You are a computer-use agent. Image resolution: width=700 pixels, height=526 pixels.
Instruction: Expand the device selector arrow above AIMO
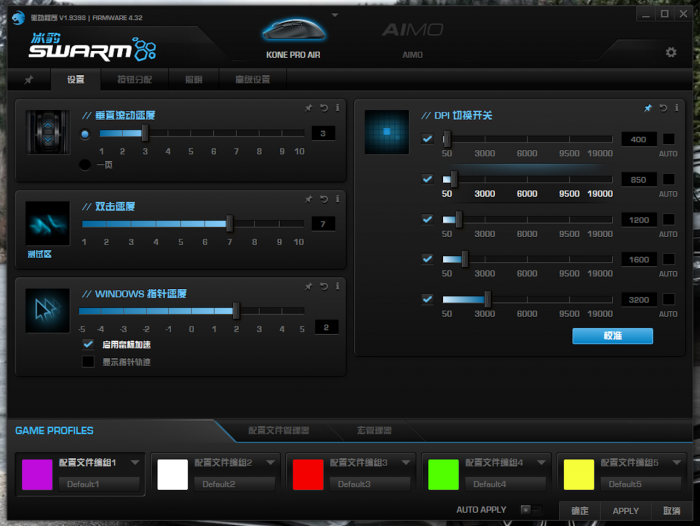(x=334, y=16)
